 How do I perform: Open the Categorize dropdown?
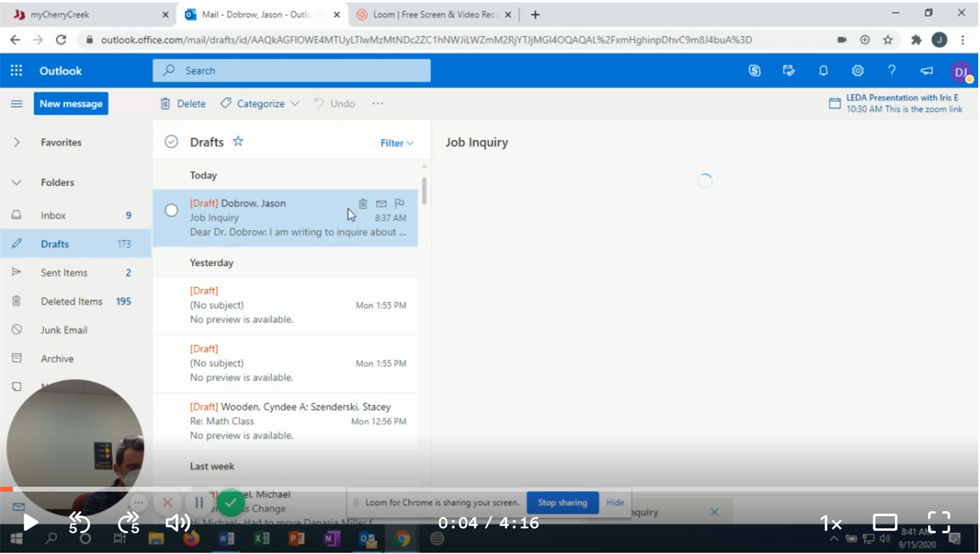[260, 103]
